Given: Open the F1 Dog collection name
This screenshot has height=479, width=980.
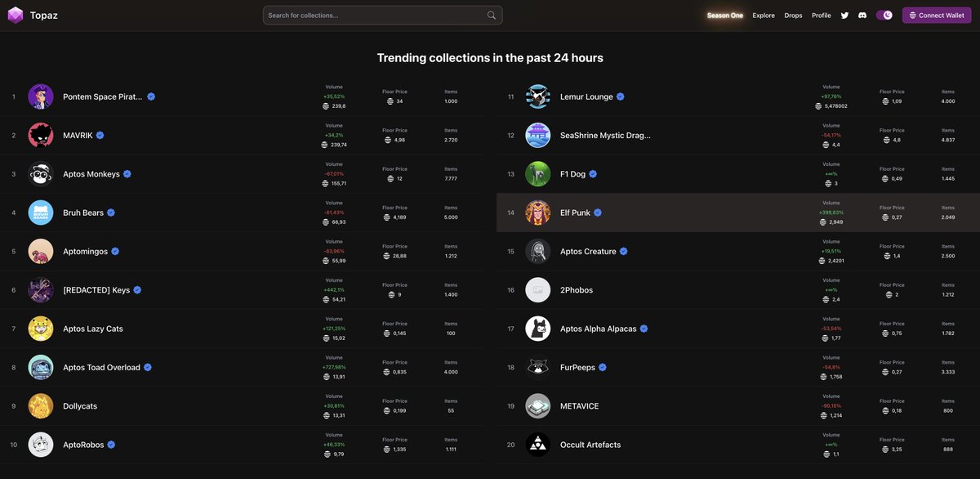Looking at the screenshot, I should click(572, 174).
